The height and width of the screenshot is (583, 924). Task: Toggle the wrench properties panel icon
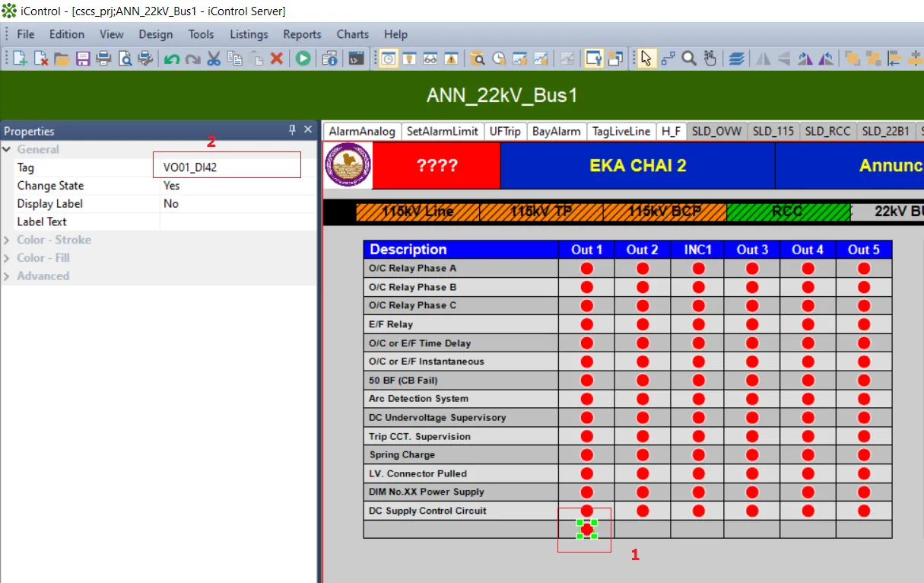coord(593,59)
